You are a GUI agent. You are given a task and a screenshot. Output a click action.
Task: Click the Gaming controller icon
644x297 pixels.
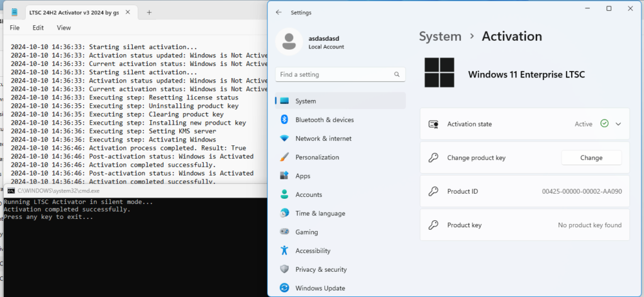tap(284, 232)
